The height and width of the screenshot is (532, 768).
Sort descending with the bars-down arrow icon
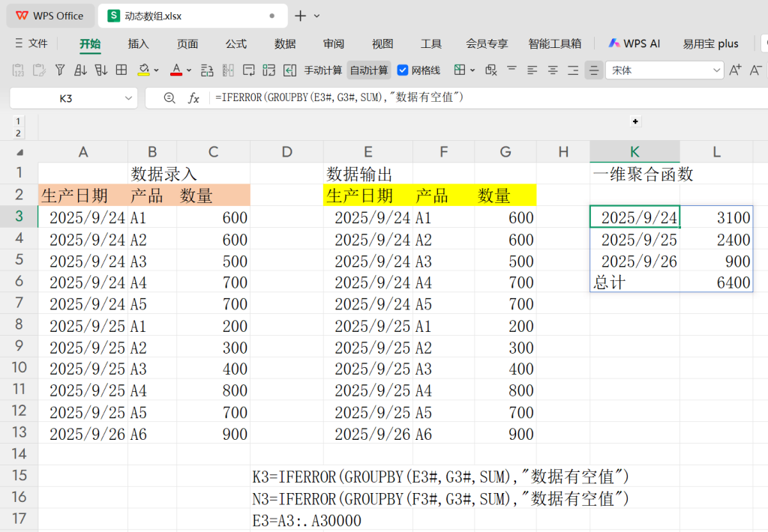click(101, 70)
